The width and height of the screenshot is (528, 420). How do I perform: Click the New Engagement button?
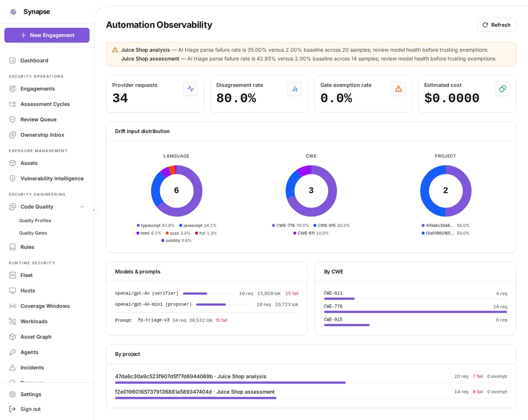coord(47,35)
